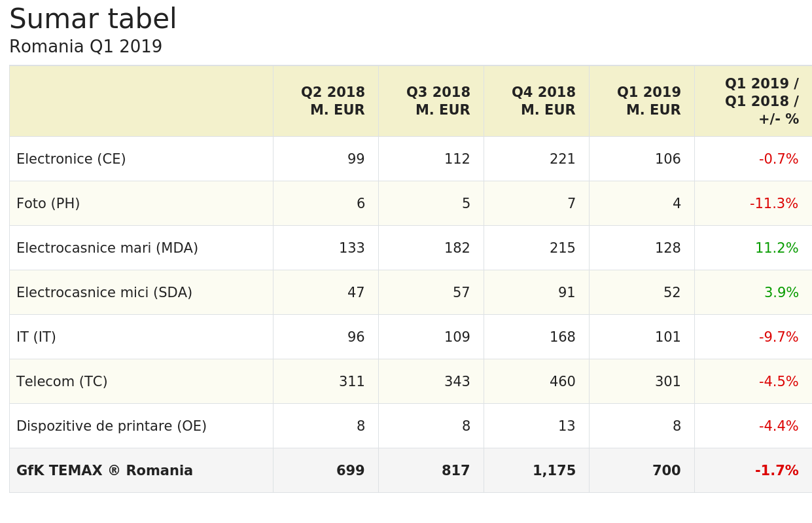Screen dimensions: 812x523
Task: Select the Dispozitive de printare (OE) row
Action: coord(112,426)
